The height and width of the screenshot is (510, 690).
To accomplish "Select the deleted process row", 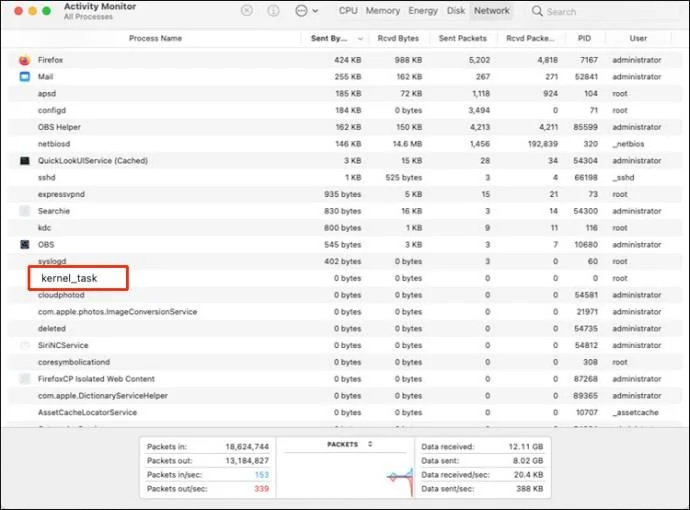I will 345,329.
